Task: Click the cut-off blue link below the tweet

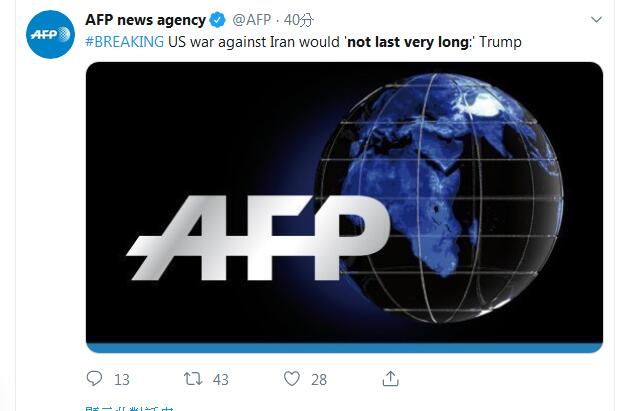Action: (x=130, y=407)
